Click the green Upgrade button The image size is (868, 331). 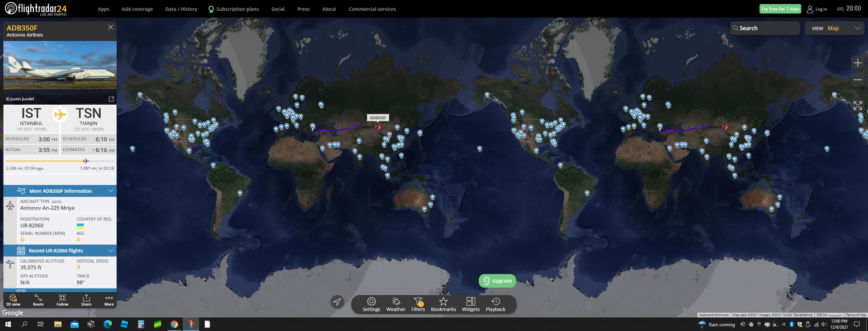pos(497,281)
